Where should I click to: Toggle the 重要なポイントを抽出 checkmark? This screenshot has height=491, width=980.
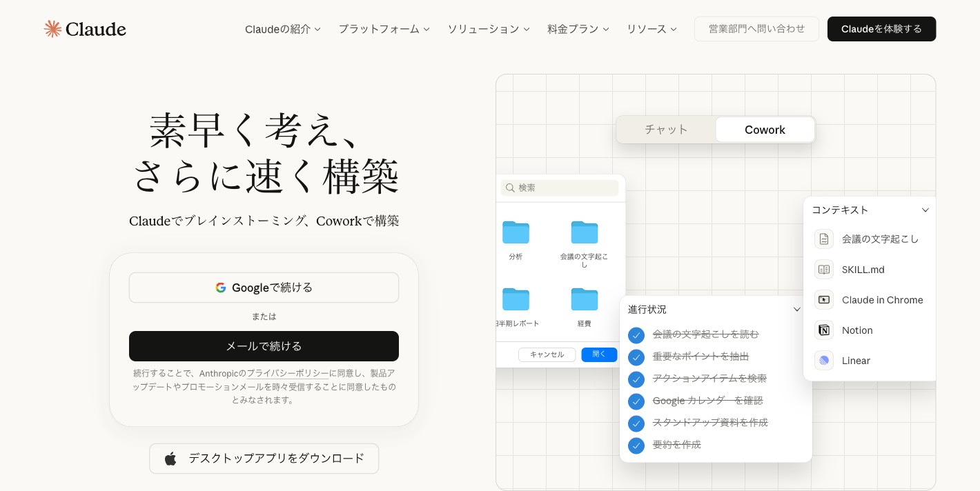(636, 357)
